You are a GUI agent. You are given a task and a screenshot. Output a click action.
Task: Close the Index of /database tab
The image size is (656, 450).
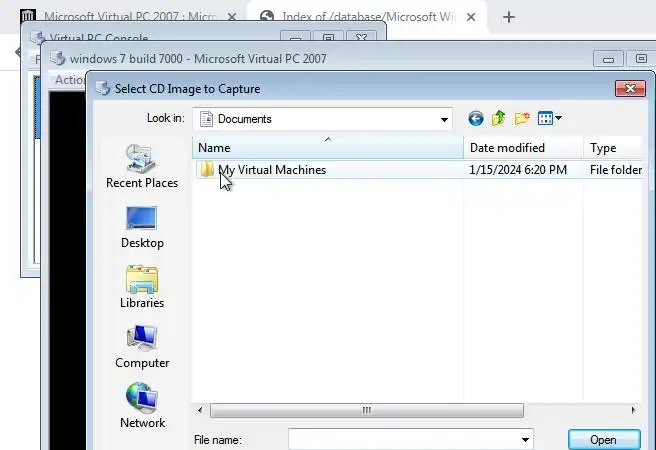tap(471, 17)
